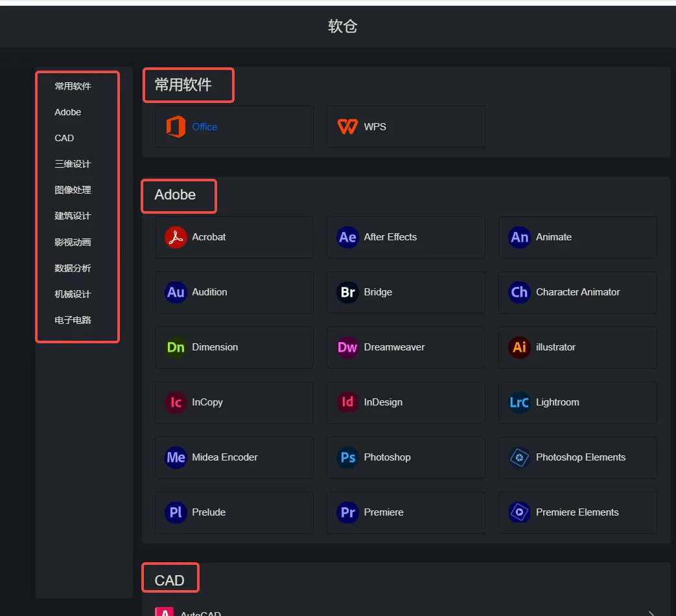This screenshot has height=616, width=676.
Task: Select the Photoshop Elements label
Action: tap(581, 457)
